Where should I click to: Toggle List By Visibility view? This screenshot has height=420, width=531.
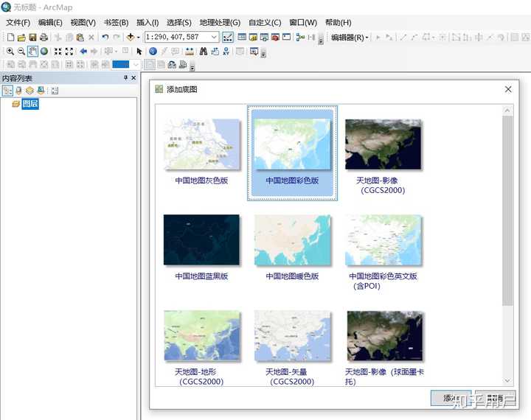coord(29,91)
